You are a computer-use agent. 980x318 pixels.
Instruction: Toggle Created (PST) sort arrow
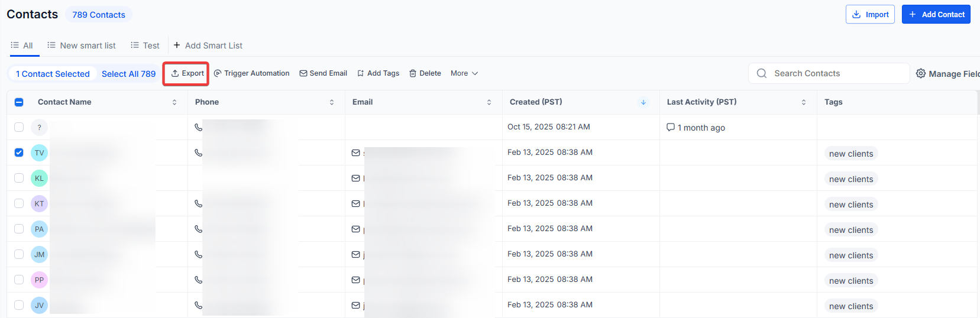pyautogui.click(x=643, y=102)
